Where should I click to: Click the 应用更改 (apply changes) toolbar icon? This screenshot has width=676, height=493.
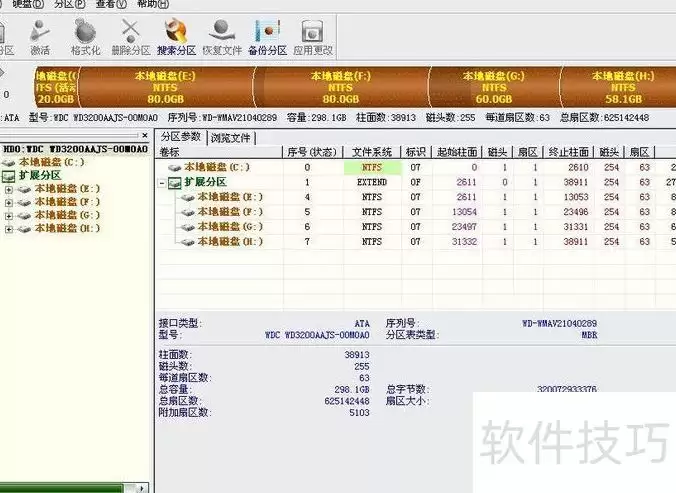coord(313,37)
